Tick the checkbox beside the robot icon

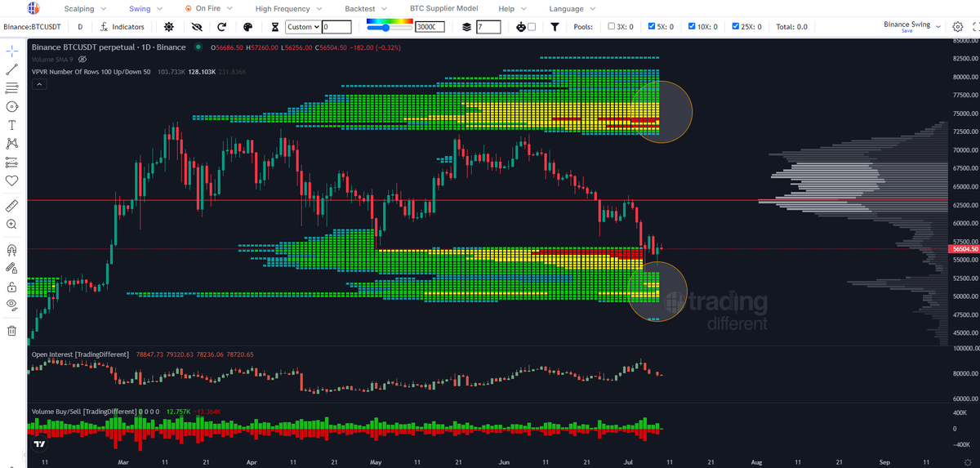pos(532,27)
